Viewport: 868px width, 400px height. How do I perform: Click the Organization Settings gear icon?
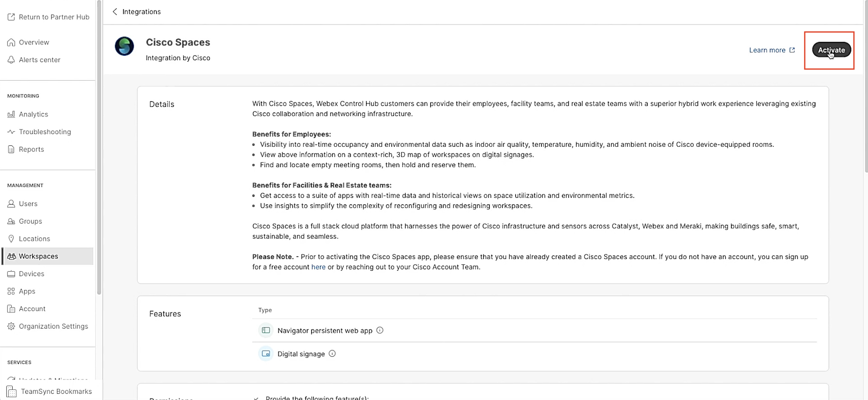pyautogui.click(x=11, y=326)
